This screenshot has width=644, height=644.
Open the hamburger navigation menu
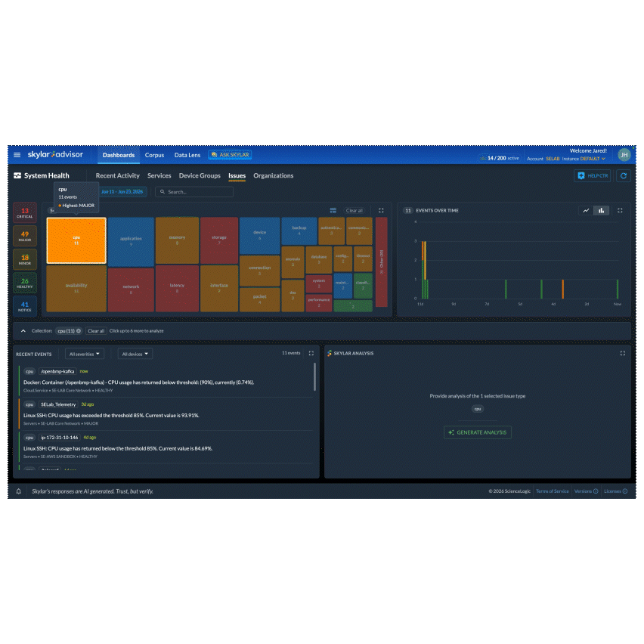17,155
